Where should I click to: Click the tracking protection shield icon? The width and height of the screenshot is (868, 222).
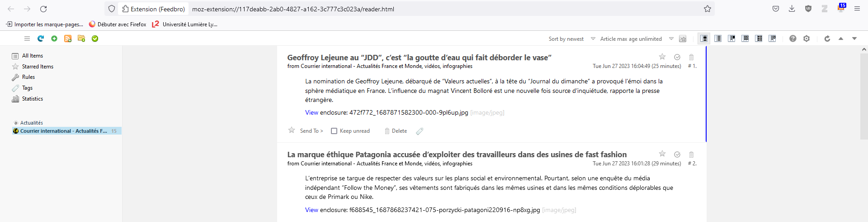(x=112, y=9)
